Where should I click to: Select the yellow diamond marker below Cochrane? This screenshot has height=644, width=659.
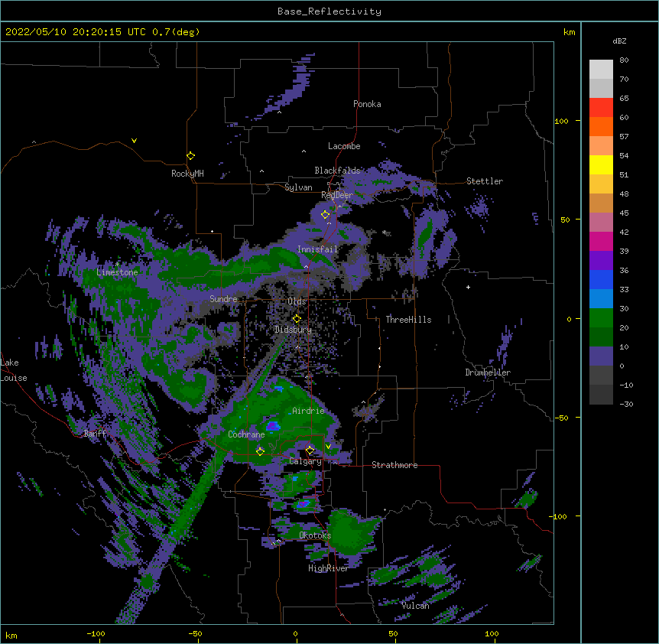pos(260,451)
